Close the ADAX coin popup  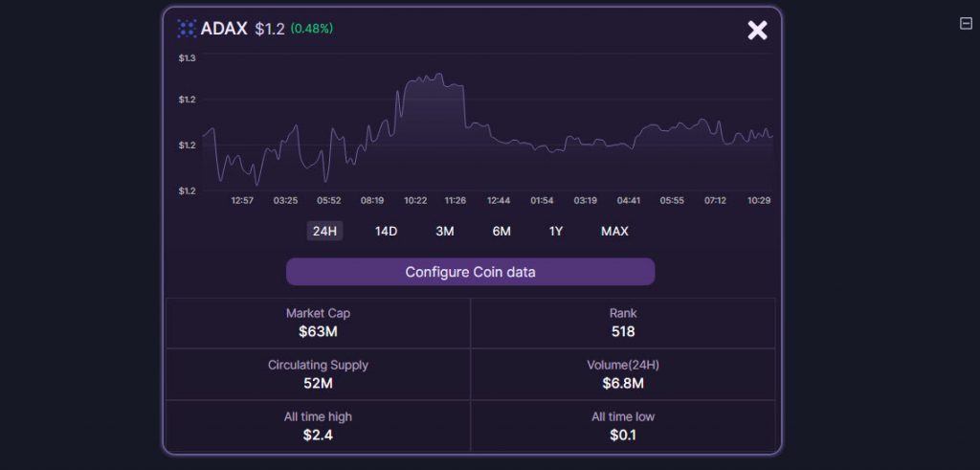757,30
